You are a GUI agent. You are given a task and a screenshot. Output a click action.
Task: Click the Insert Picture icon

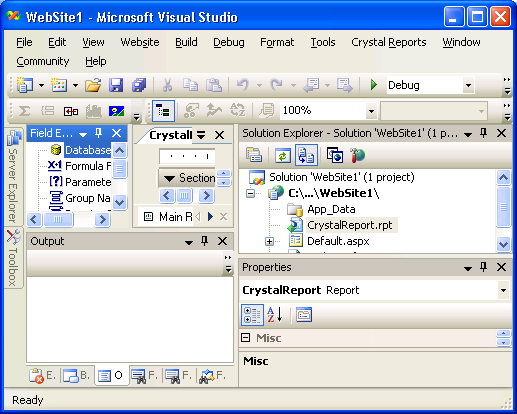(116, 111)
